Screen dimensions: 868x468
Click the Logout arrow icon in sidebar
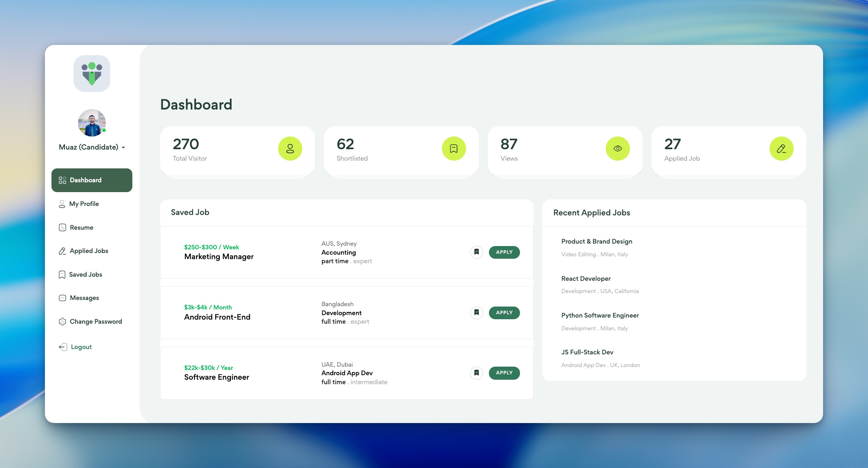click(x=62, y=347)
